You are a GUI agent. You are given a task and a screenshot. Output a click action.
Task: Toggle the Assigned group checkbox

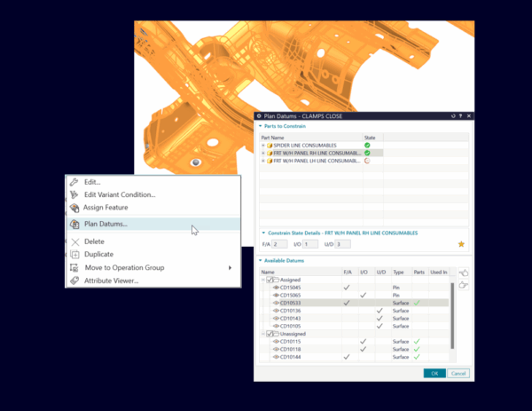click(270, 280)
